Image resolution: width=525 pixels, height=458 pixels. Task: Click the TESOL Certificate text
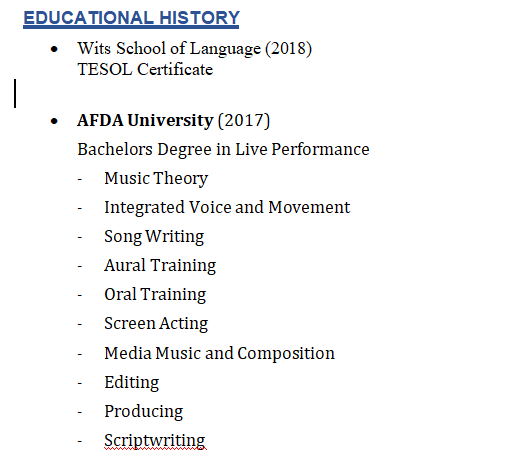pyautogui.click(x=145, y=69)
